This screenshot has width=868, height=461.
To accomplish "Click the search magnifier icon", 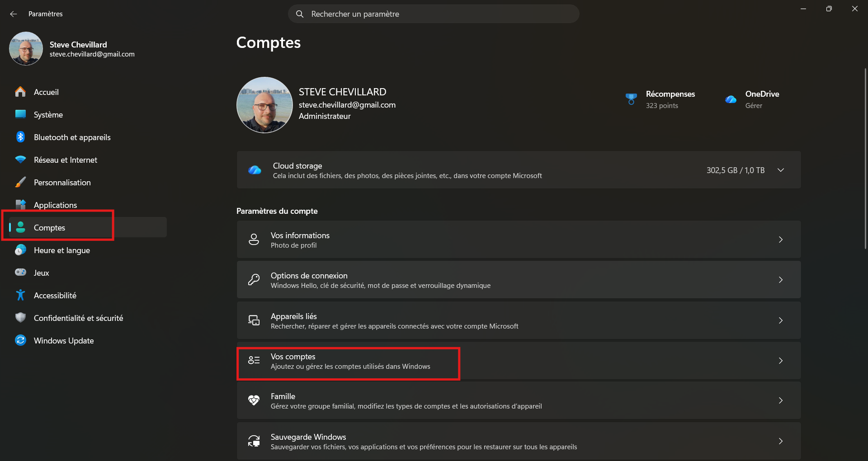I will (300, 14).
